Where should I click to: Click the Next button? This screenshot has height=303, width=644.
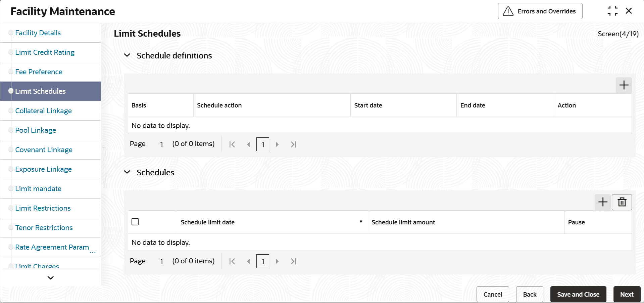627,294
